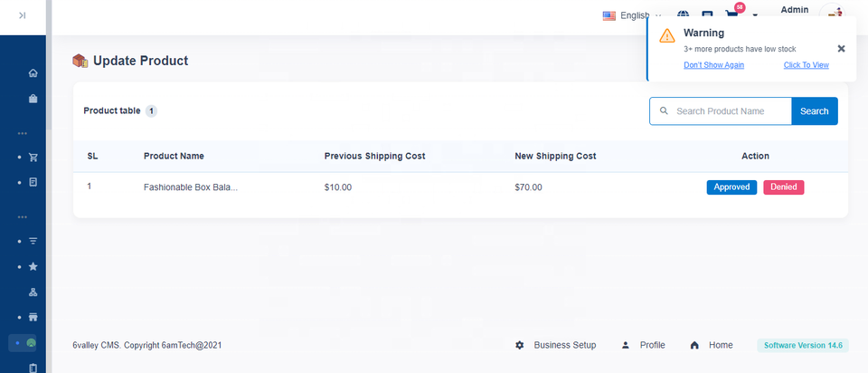
Task: Toggle the sidebar collapse arrow icon
Action: (22, 15)
